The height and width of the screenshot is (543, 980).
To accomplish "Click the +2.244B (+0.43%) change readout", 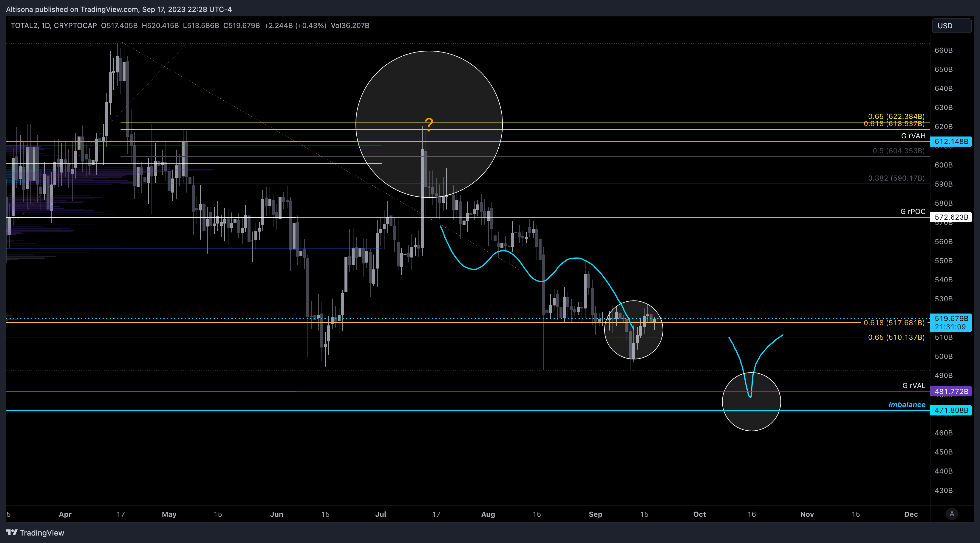I will (x=295, y=25).
